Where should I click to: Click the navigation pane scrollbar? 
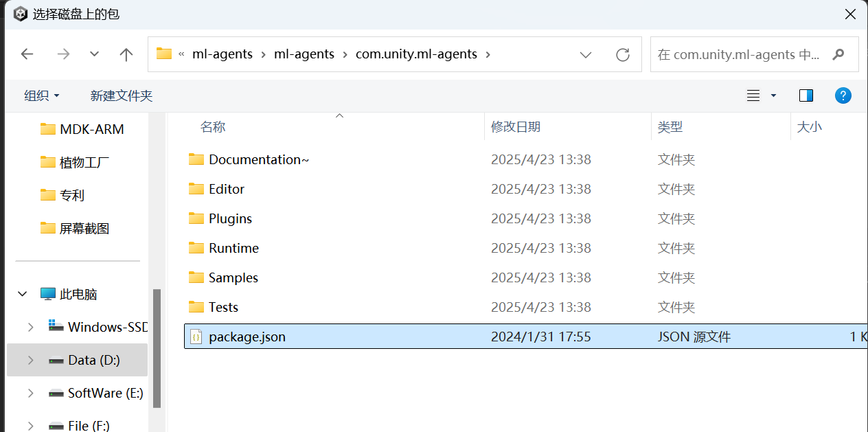[x=157, y=348]
